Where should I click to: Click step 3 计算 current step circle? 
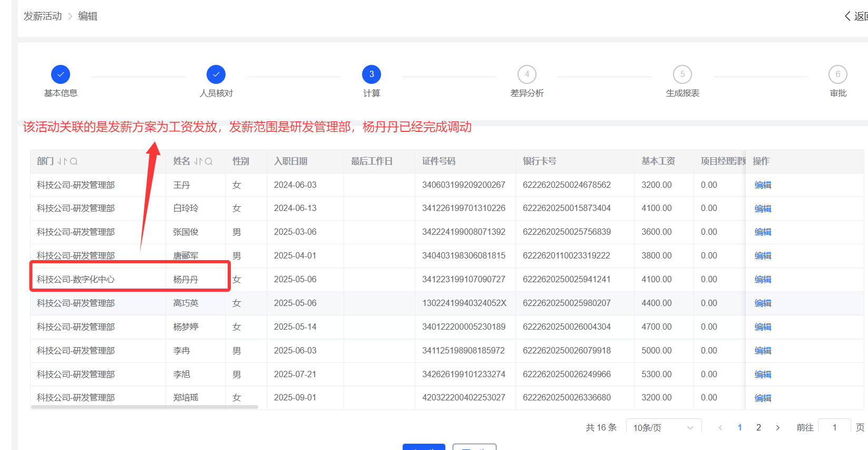click(372, 74)
